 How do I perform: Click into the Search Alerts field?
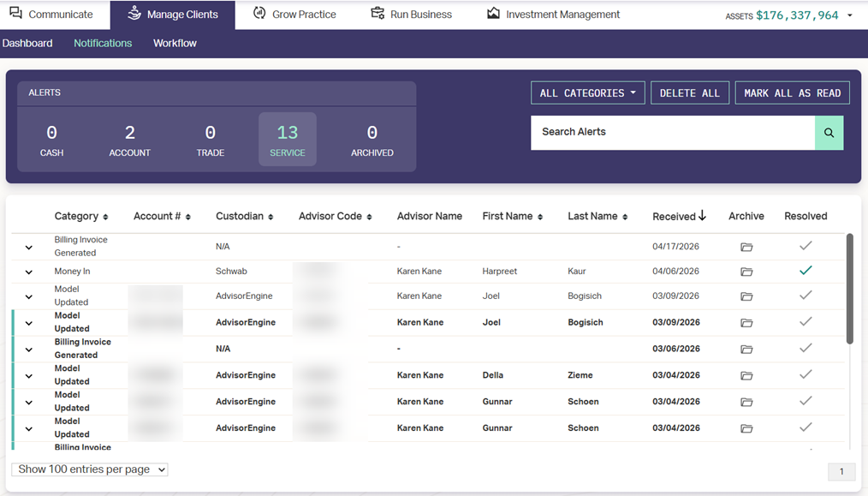[672, 133]
